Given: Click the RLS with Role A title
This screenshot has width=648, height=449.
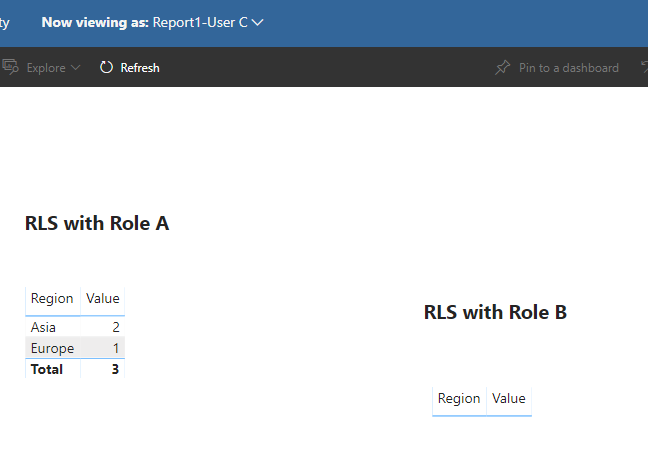Looking at the screenshot, I should [x=97, y=223].
